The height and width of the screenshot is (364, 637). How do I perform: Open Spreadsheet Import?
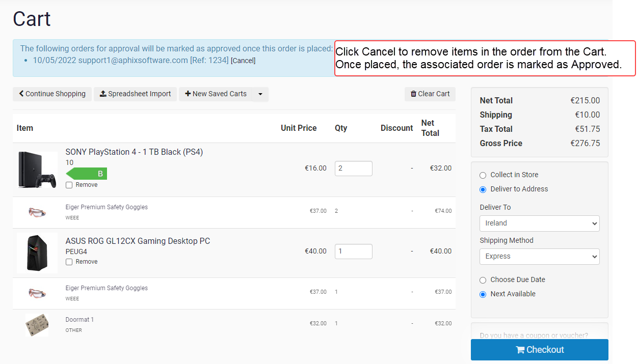tap(135, 94)
